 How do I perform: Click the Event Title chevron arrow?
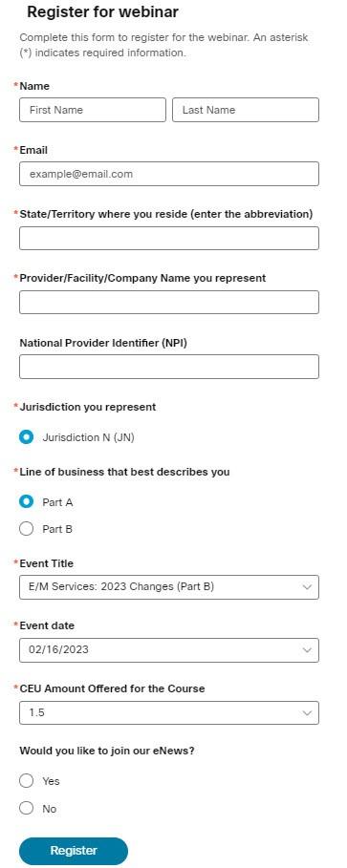[307, 587]
